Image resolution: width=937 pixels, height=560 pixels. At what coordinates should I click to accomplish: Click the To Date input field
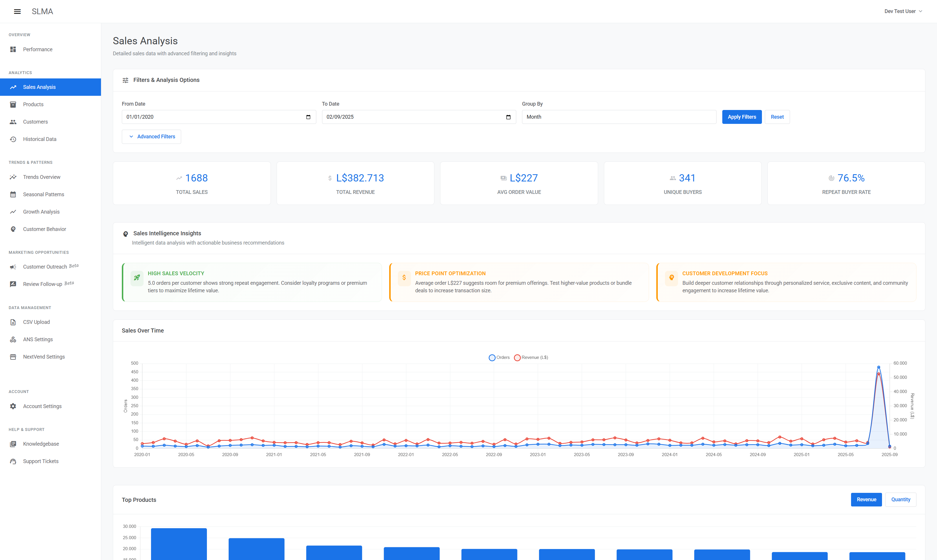point(419,117)
